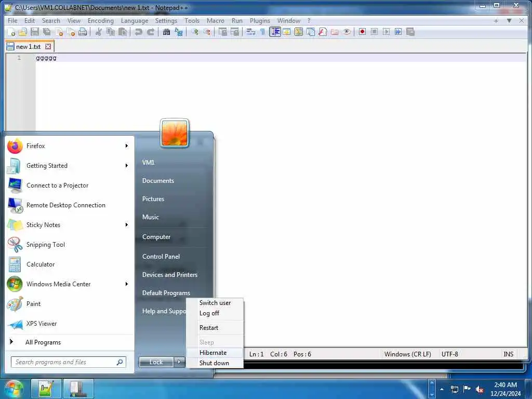The width and height of the screenshot is (532, 399).
Task: Click the Stop Recording macro icon
Action: (374, 32)
